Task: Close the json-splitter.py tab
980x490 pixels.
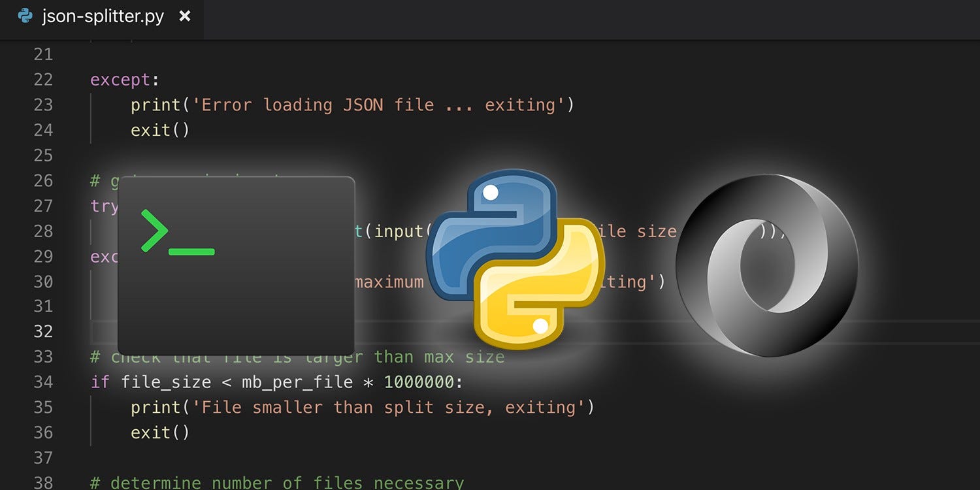Action: [x=184, y=16]
